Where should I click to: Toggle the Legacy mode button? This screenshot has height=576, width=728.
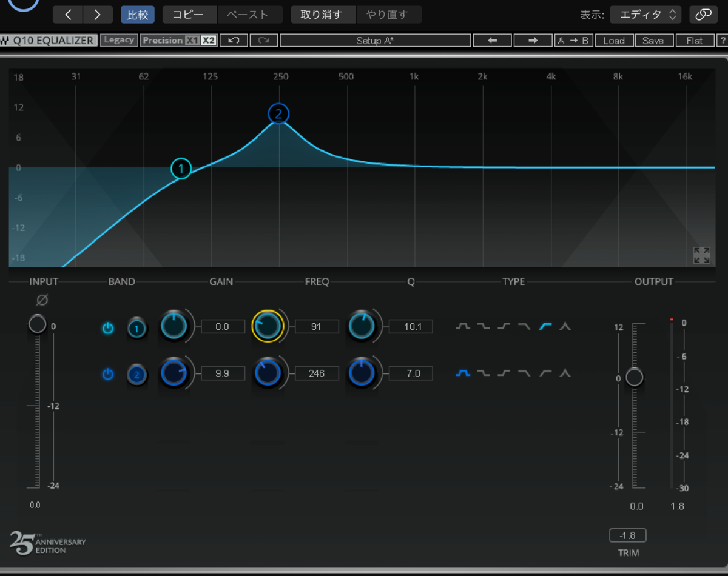click(x=119, y=40)
